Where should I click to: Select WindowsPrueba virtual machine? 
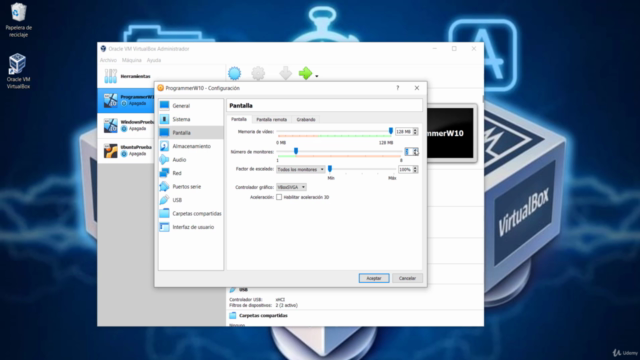(127, 125)
